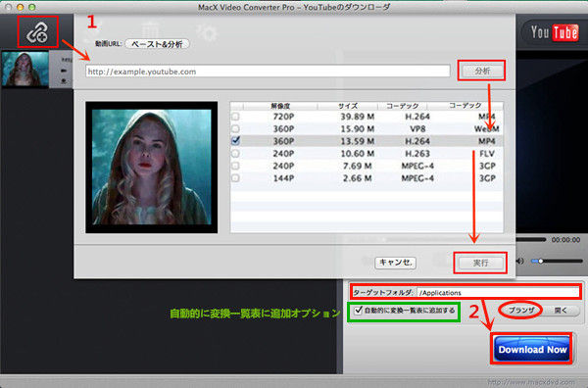Click the add YouTube link icon
The height and width of the screenshot is (388, 588).
(37, 32)
